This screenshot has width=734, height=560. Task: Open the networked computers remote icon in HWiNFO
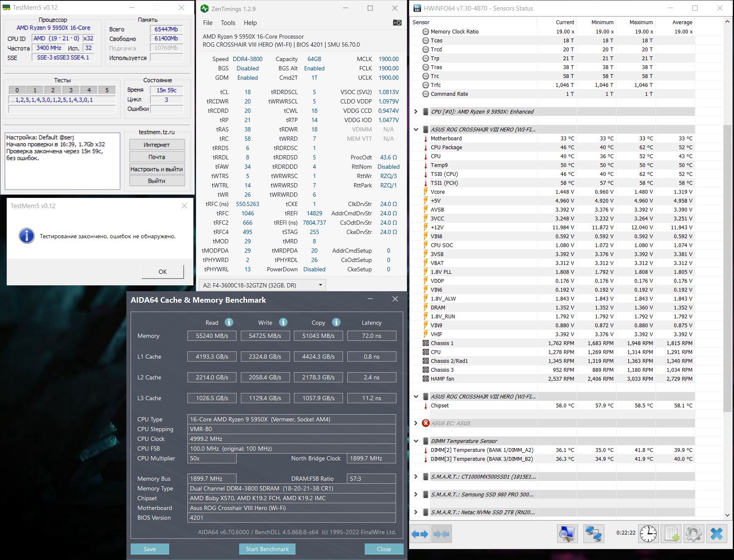pos(593,534)
